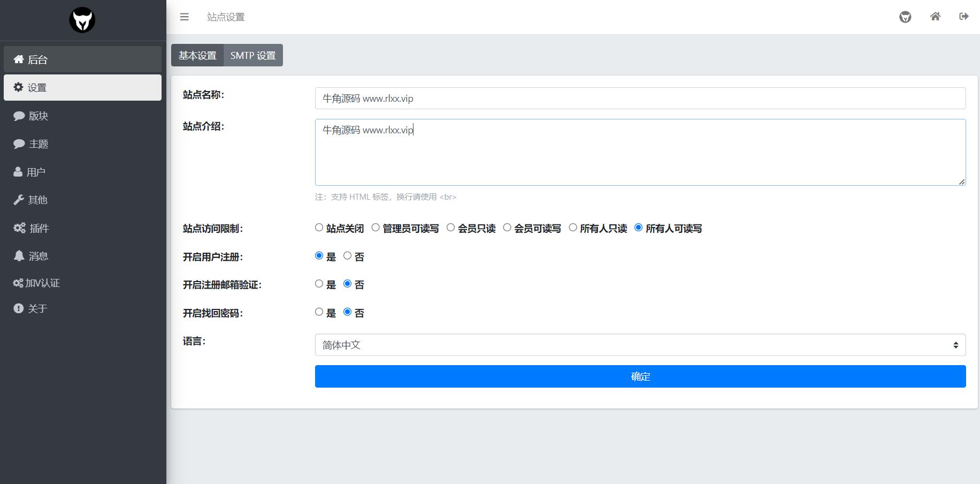Viewport: 980px width, 484px height.
Task: Open the 插件 plugin manager
Action: pos(37,228)
